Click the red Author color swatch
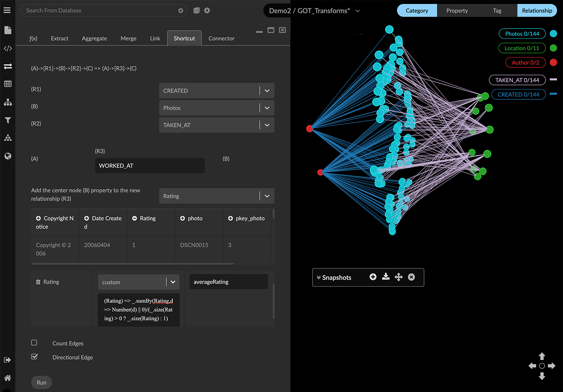 coord(553,63)
